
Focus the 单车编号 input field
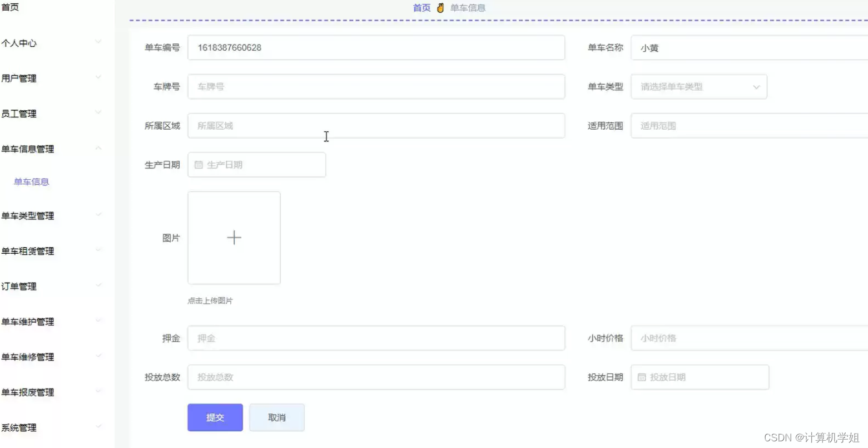click(x=376, y=48)
